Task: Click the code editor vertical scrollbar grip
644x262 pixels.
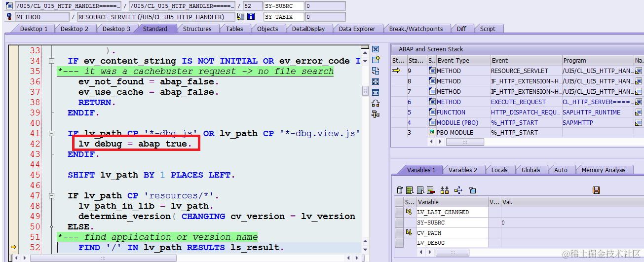Action: click(x=365, y=91)
